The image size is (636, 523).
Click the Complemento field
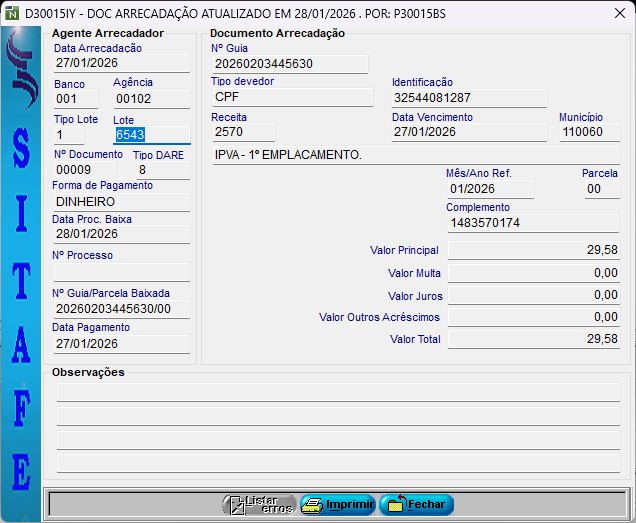point(532,223)
